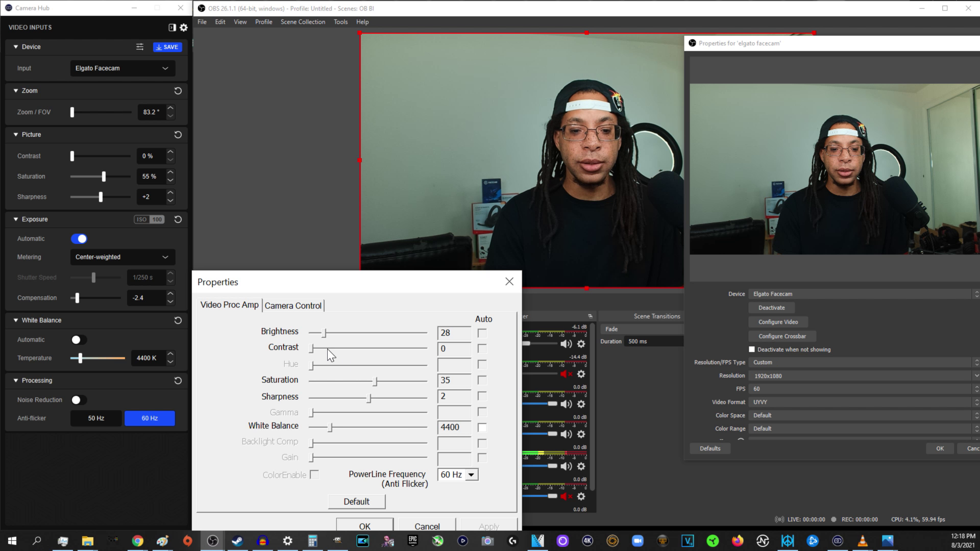This screenshot has width=980, height=551.
Task: Click Default button in Properties dialog
Action: click(356, 502)
